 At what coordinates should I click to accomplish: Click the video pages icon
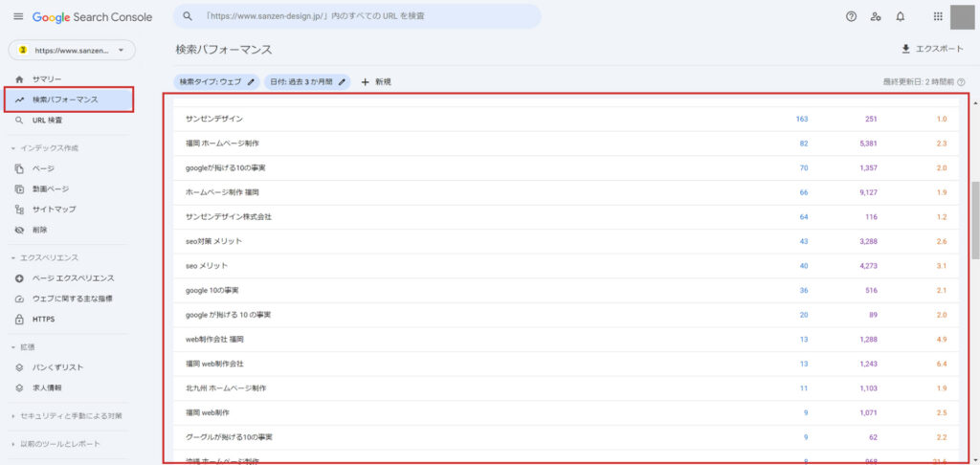point(19,188)
